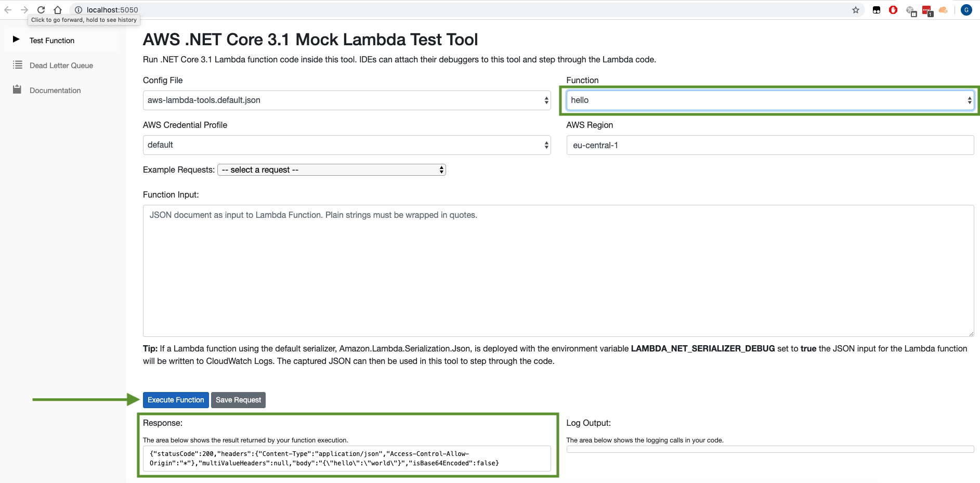980x483 pixels.
Task: Click the orange cloud extension icon
Action: (x=943, y=10)
